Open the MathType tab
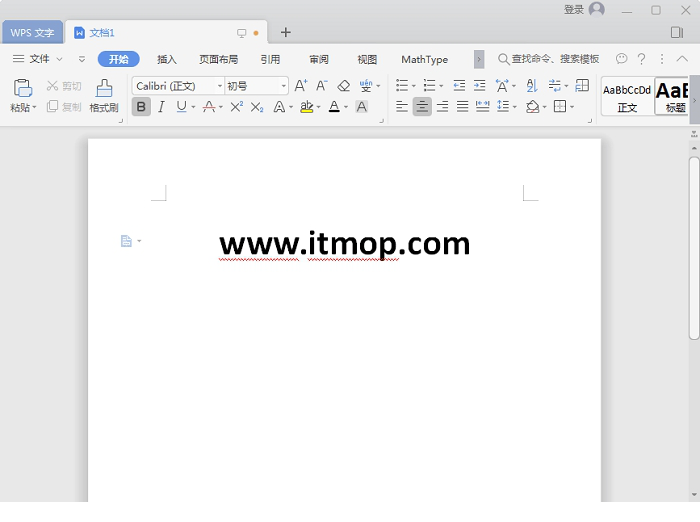700x522 pixels. pyautogui.click(x=425, y=59)
